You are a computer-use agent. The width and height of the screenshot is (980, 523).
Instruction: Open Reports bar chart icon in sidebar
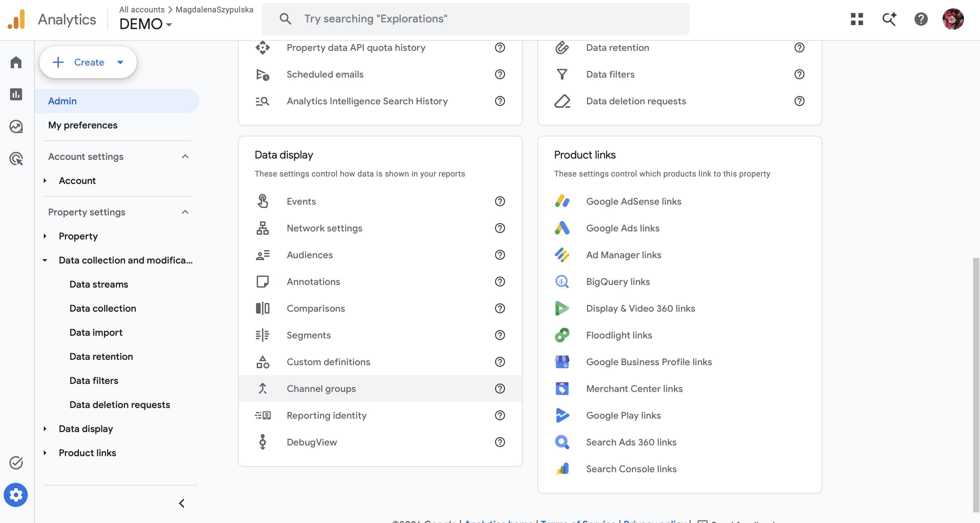click(16, 94)
